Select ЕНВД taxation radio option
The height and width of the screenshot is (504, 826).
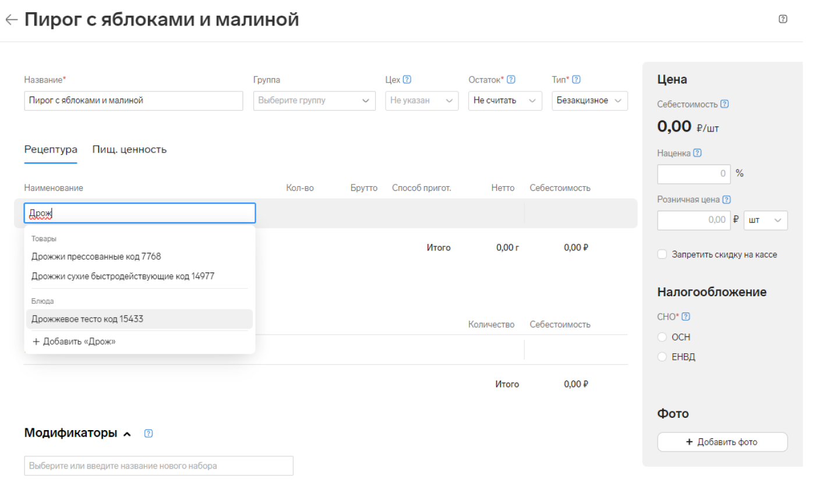coord(662,357)
